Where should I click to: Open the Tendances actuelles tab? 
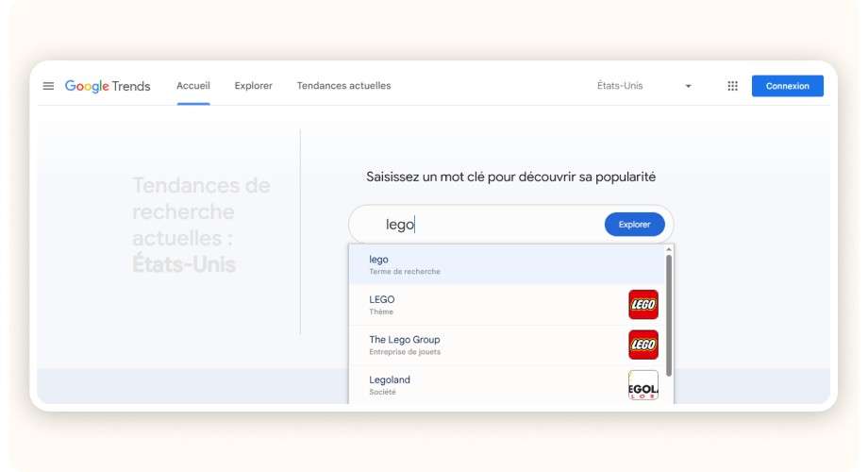pyautogui.click(x=343, y=86)
